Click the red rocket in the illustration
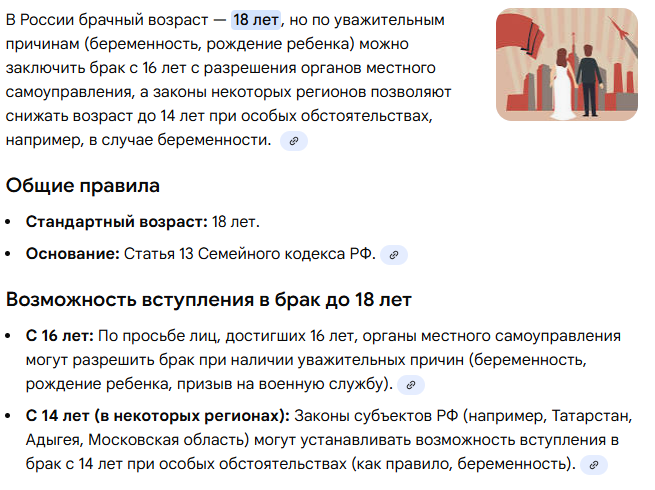Viewport: 655px width, 490px height. coord(619,28)
